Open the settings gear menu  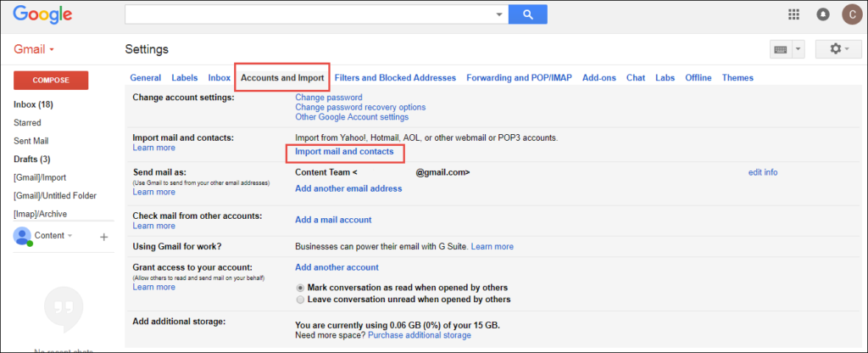click(838, 49)
